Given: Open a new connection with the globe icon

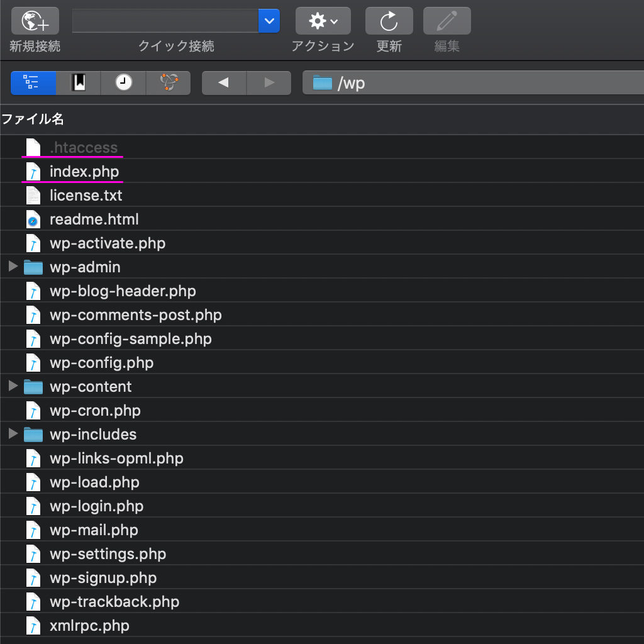Looking at the screenshot, I should coord(35,21).
